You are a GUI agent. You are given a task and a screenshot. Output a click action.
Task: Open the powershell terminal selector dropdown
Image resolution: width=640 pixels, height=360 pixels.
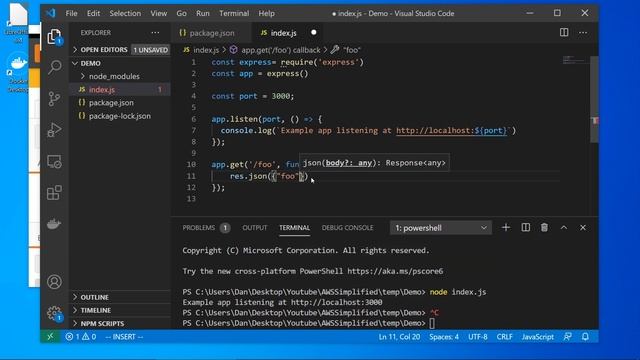[x=441, y=228]
